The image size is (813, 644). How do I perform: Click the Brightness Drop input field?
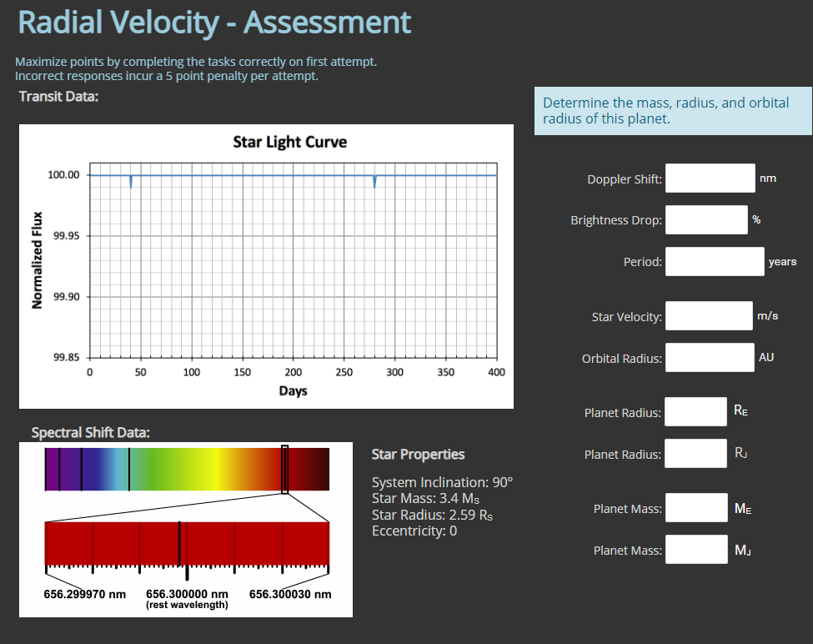tap(705, 219)
